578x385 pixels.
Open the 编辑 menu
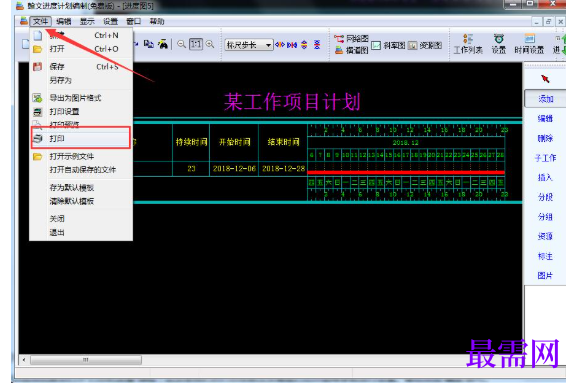tap(64, 21)
